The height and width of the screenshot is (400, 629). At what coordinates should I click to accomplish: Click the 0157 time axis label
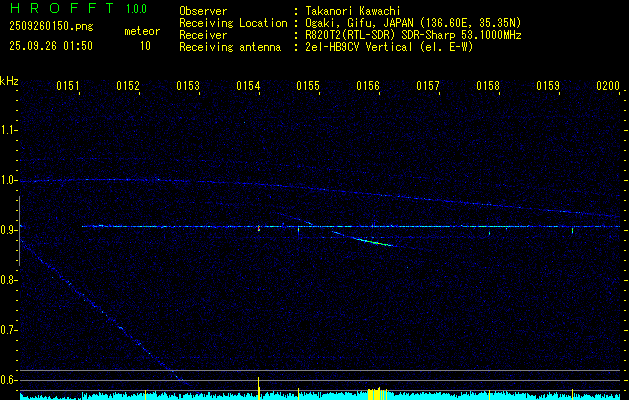click(x=428, y=86)
